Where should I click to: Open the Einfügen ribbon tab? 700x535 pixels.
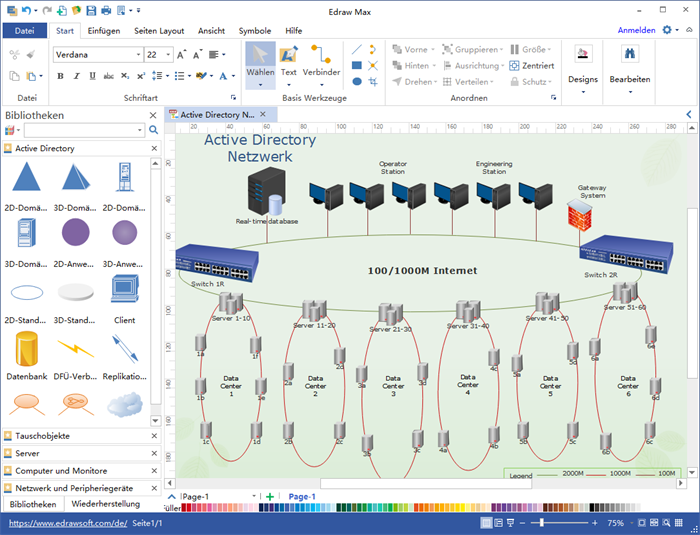click(x=104, y=31)
